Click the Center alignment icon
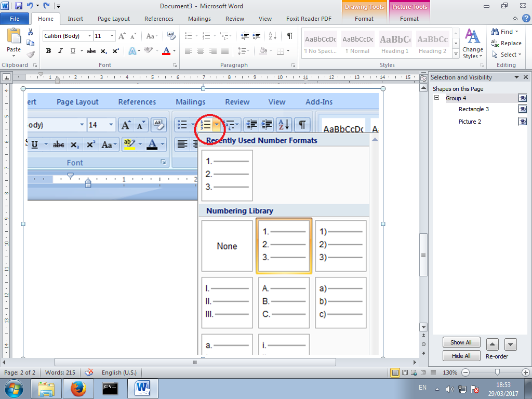Image resolution: width=532 pixels, height=399 pixels. click(201, 51)
